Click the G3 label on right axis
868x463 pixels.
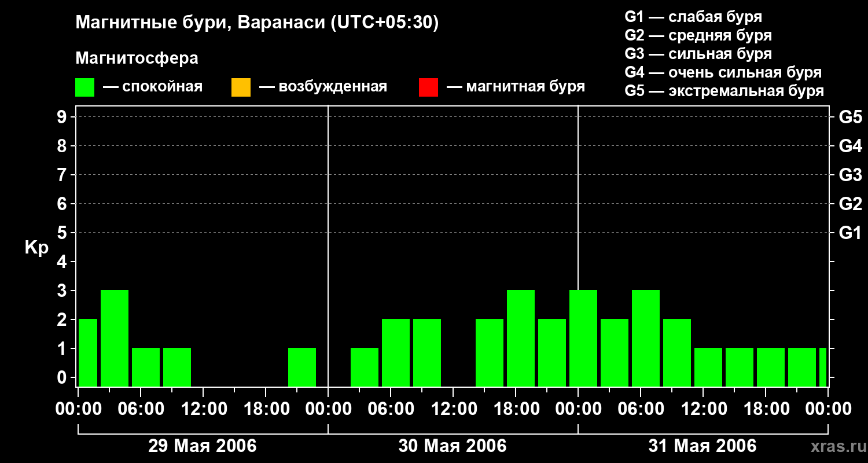[851, 175]
